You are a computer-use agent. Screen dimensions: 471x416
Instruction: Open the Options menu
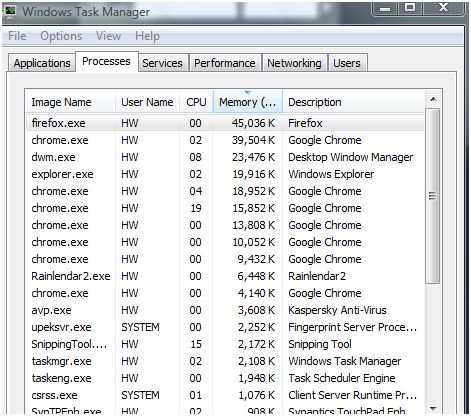(61, 36)
